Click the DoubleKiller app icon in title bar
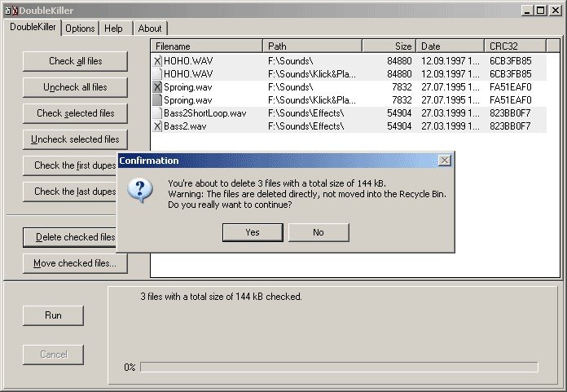567x392 pixels. [11, 11]
